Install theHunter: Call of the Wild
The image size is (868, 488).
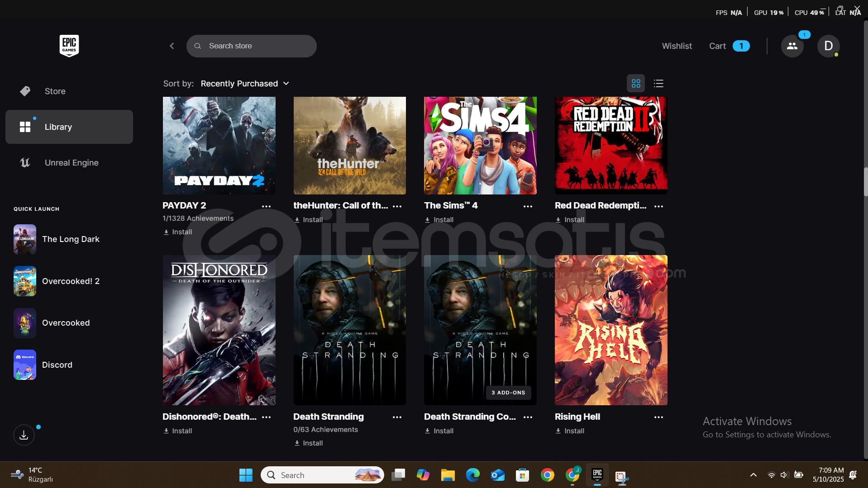(x=309, y=220)
